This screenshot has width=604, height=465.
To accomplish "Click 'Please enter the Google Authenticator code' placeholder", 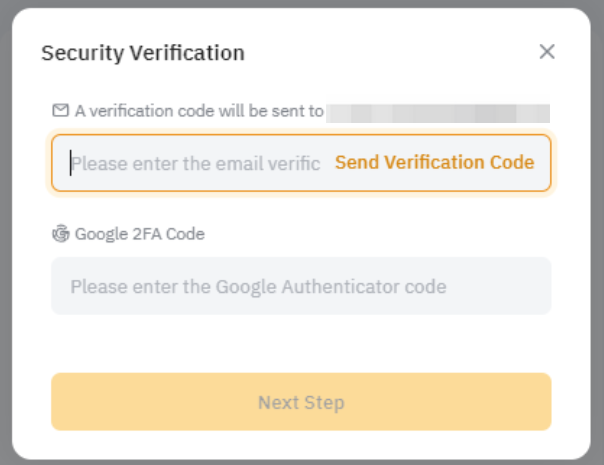I will (x=258, y=287).
